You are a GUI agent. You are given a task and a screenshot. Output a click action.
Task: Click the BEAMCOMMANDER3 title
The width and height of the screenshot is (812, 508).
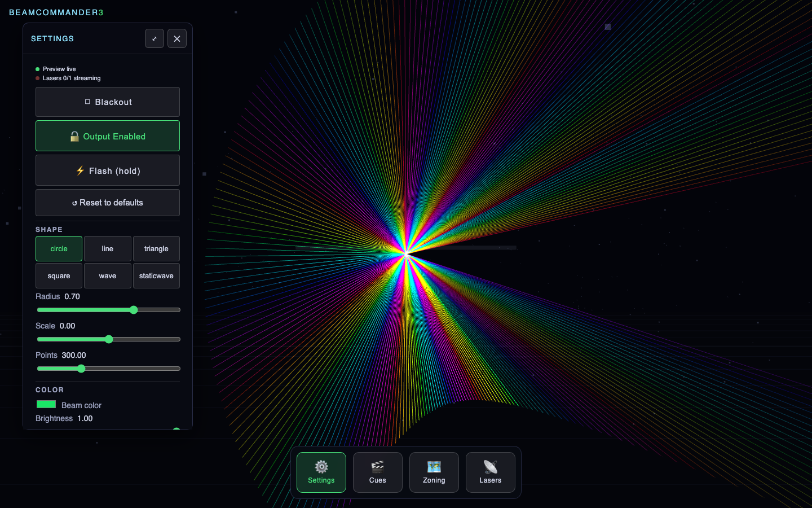point(56,12)
